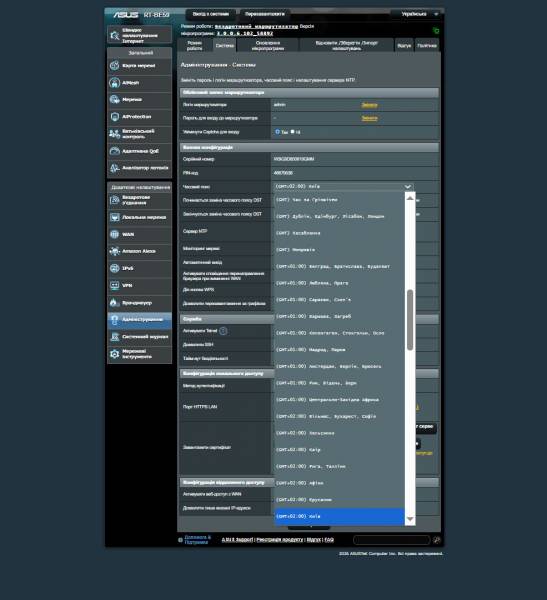Open Адаптивна QoS in the sidebar
The image size is (547, 600).
pyautogui.click(x=139, y=151)
